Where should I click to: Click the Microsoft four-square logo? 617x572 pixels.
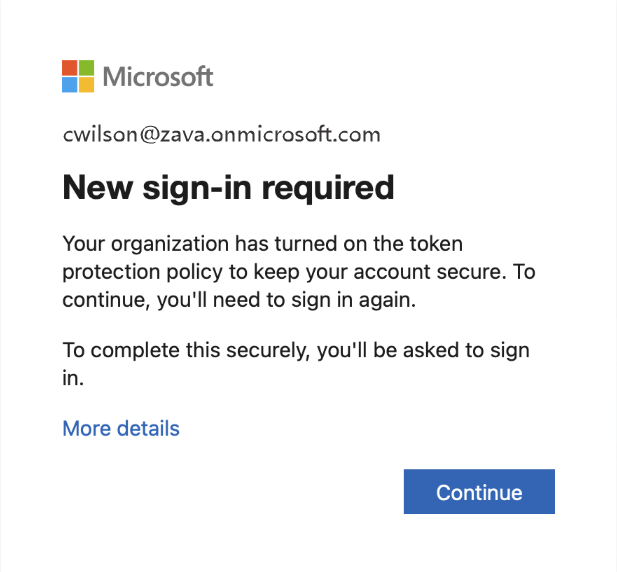point(78,76)
